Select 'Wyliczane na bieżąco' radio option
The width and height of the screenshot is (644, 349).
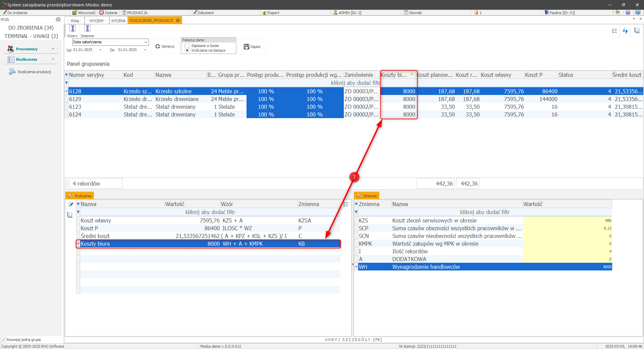[x=187, y=50]
